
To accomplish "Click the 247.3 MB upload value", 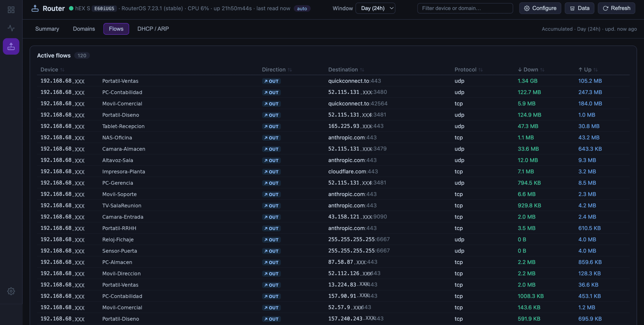I will click(x=590, y=92).
